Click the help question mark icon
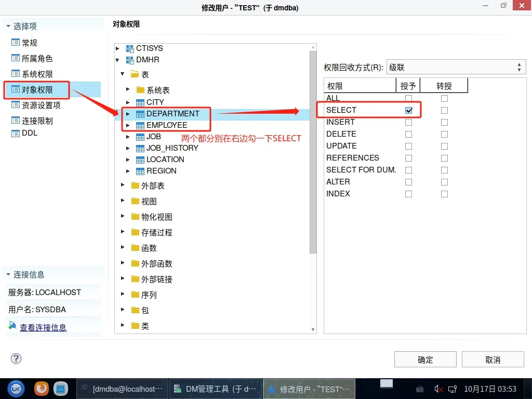The height and width of the screenshot is (399, 532). pos(16,358)
